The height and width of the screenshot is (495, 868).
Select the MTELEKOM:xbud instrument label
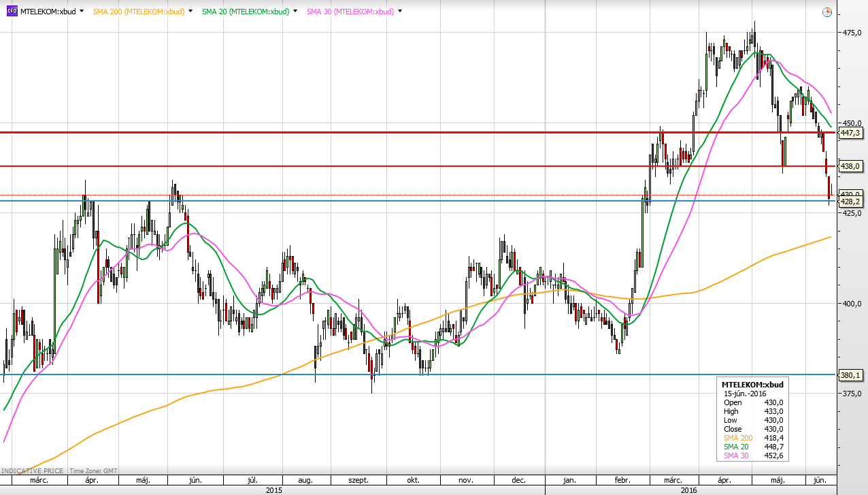click(48, 12)
